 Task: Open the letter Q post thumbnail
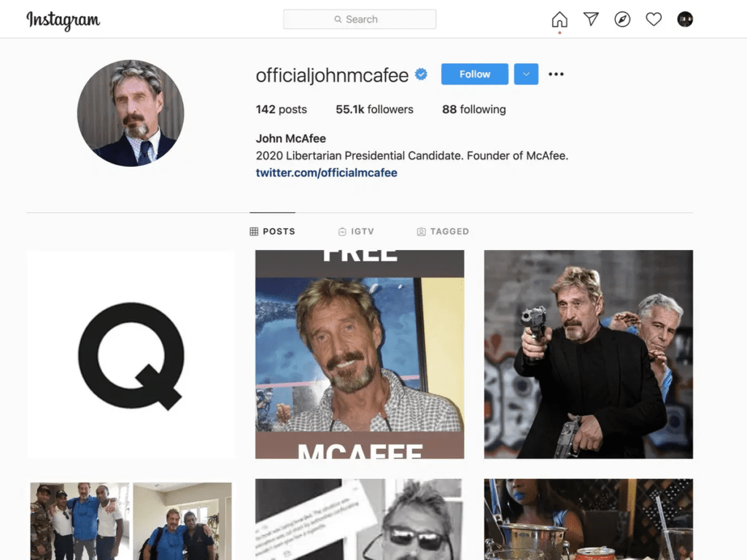[130, 354]
